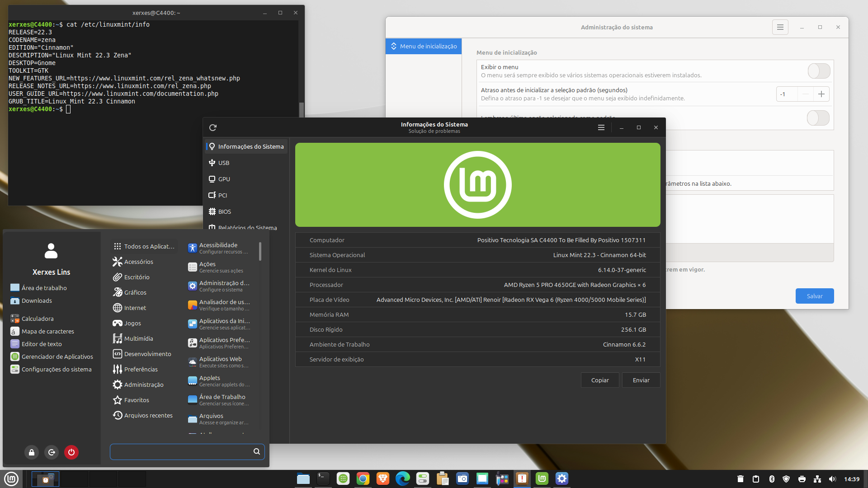Open the hamburger menu in Informações do Sistema

pyautogui.click(x=601, y=128)
